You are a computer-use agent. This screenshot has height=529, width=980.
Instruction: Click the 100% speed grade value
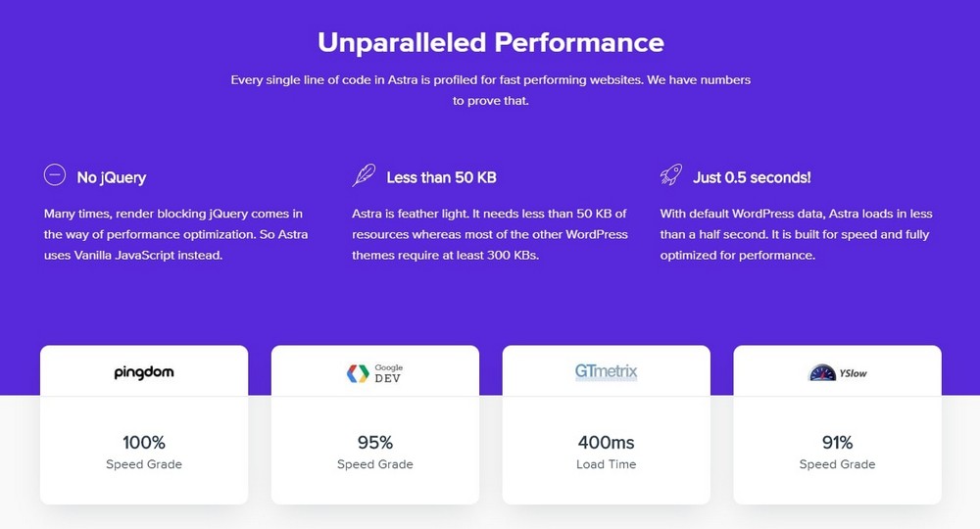[144, 442]
